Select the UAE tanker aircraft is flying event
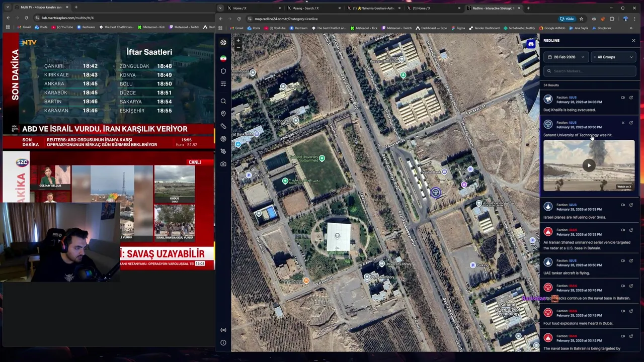The width and height of the screenshot is (644, 362). click(x=589, y=267)
